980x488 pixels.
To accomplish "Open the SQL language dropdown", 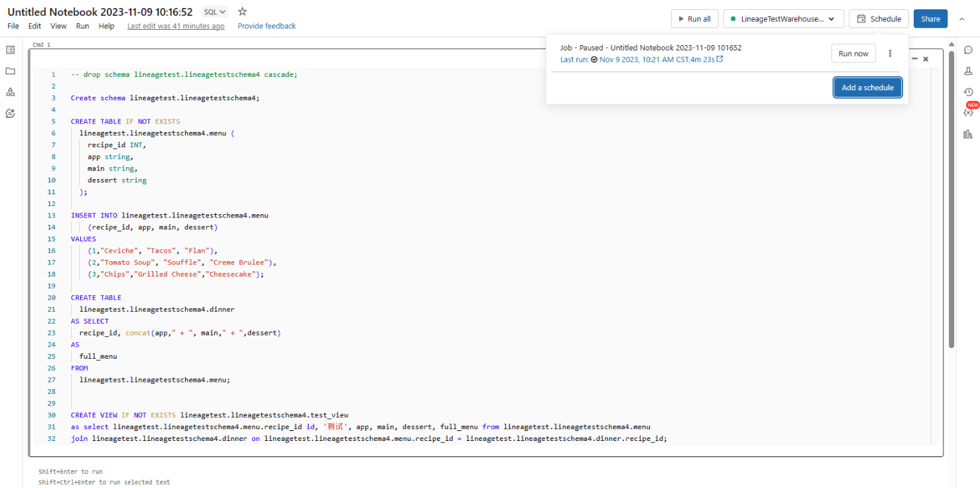I will [214, 11].
